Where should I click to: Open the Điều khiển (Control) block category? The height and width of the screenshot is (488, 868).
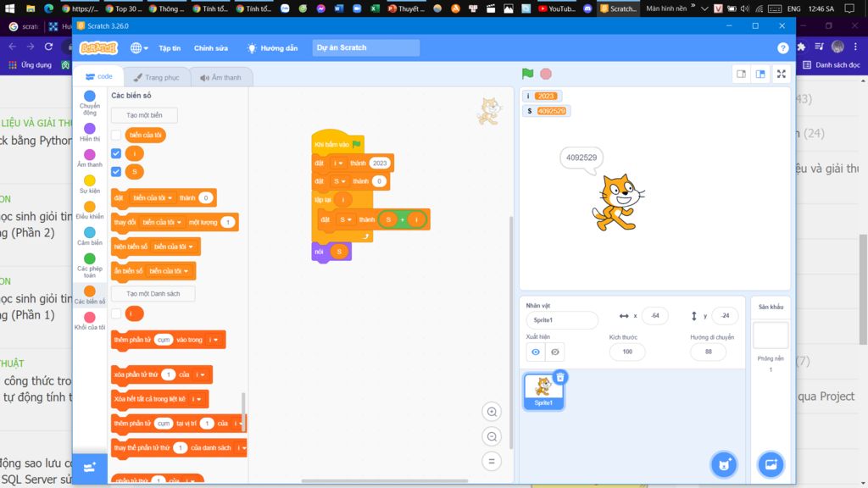pos(90,210)
